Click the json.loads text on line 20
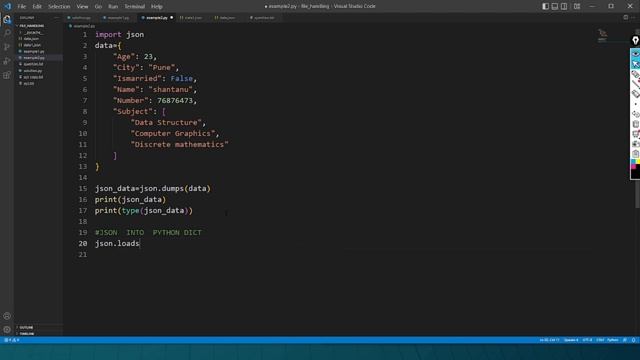 117,244
